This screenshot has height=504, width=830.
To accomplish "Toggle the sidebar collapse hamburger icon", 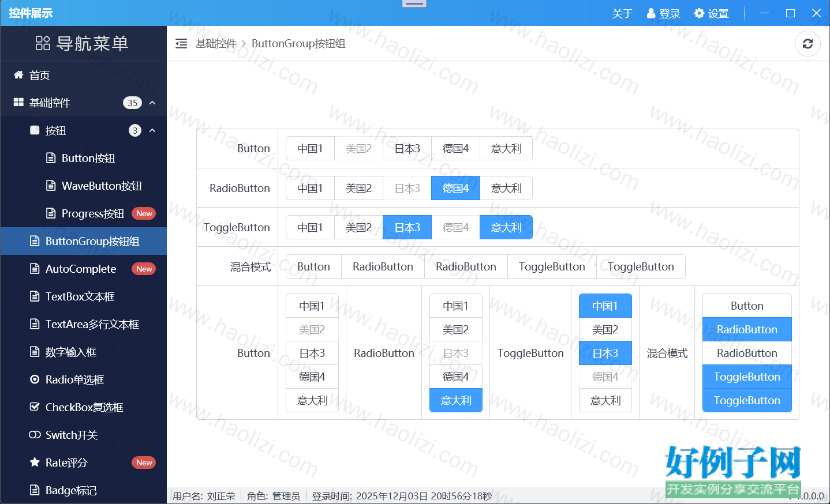I will coord(181,43).
